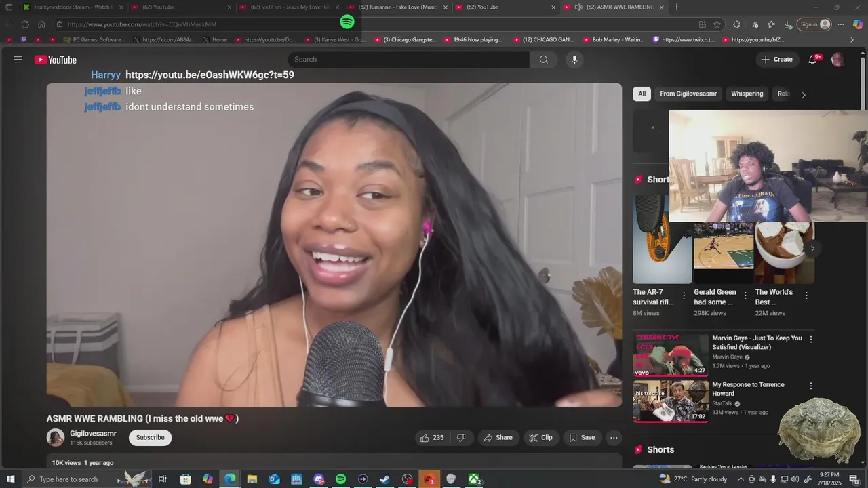This screenshot has width=868, height=488.
Task: Open Copilot icon in browser toolbar
Action: pyautogui.click(x=857, y=24)
